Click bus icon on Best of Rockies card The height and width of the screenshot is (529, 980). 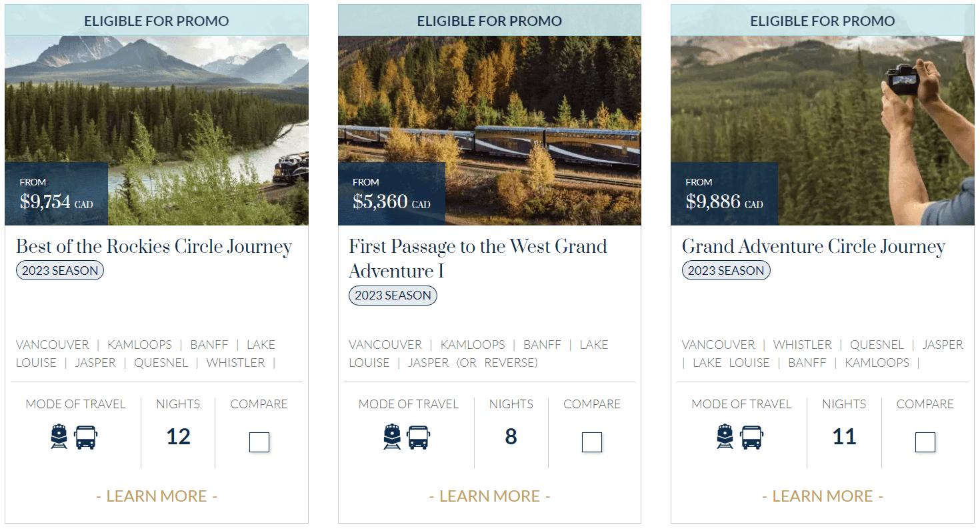(86, 438)
